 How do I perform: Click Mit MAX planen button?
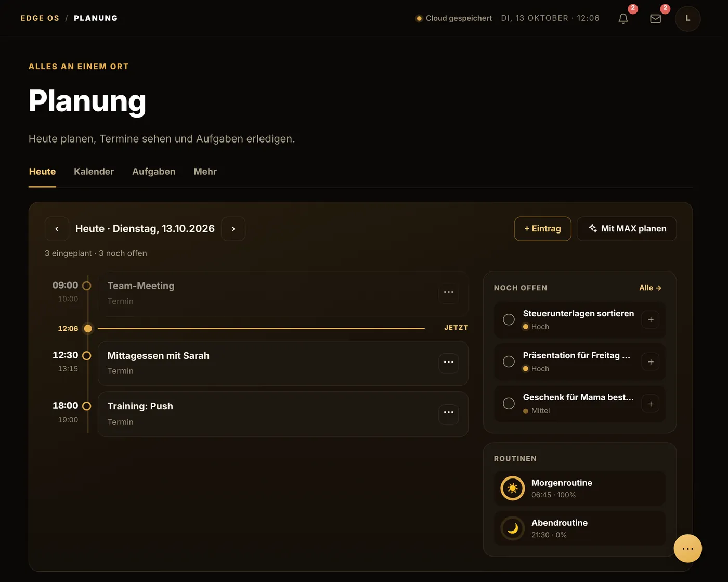tap(627, 229)
